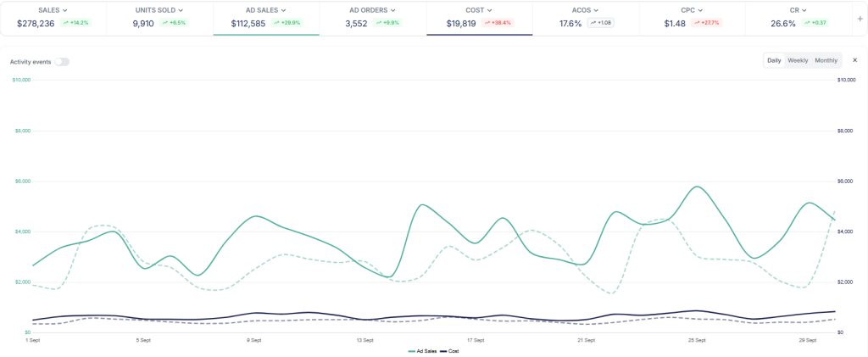Select the Daily view option
This screenshot has height=357, width=868.
774,60
